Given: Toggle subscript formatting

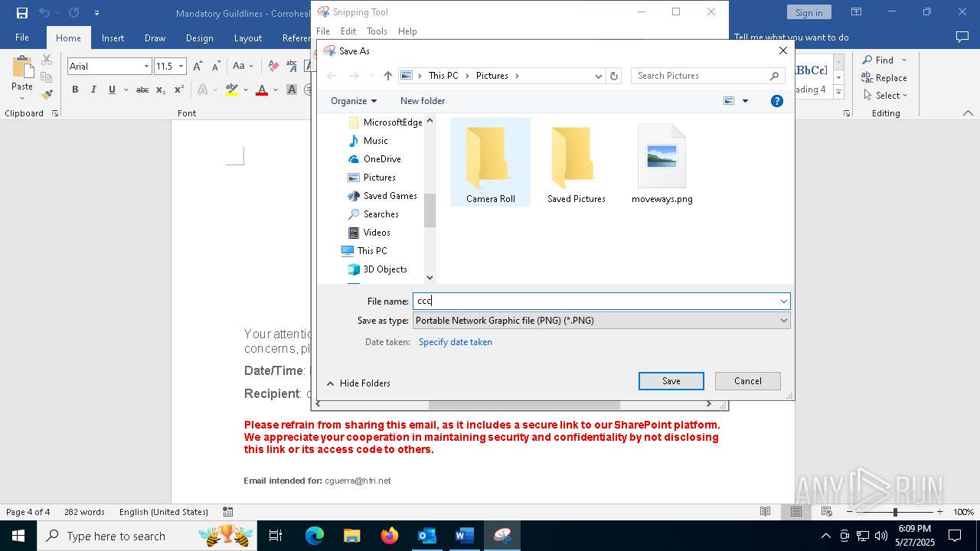Looking at the screenshot, I should tap(161, 90).
